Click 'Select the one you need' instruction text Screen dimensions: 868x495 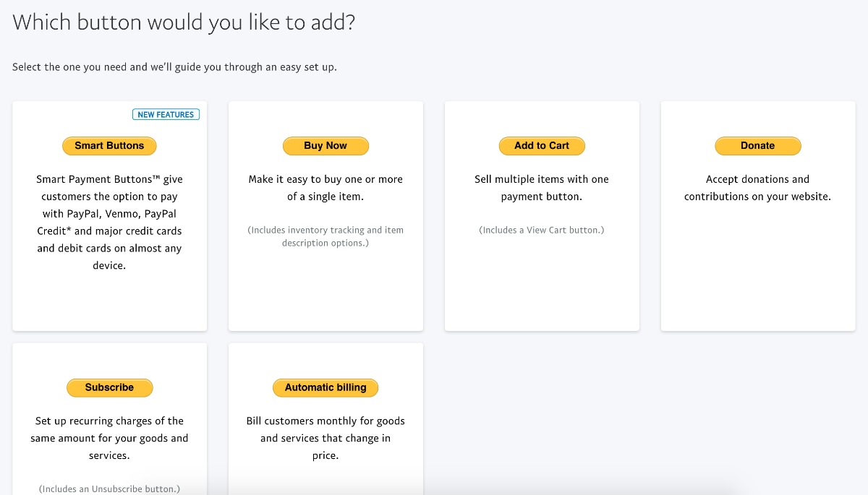pos(174,67)
